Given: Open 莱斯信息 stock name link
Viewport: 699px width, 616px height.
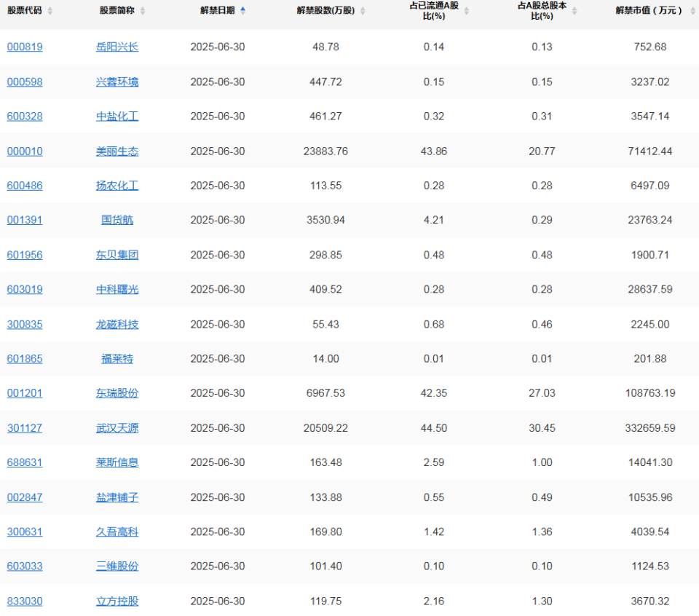Looking at the screenshot, I should [x=117, y=462].
